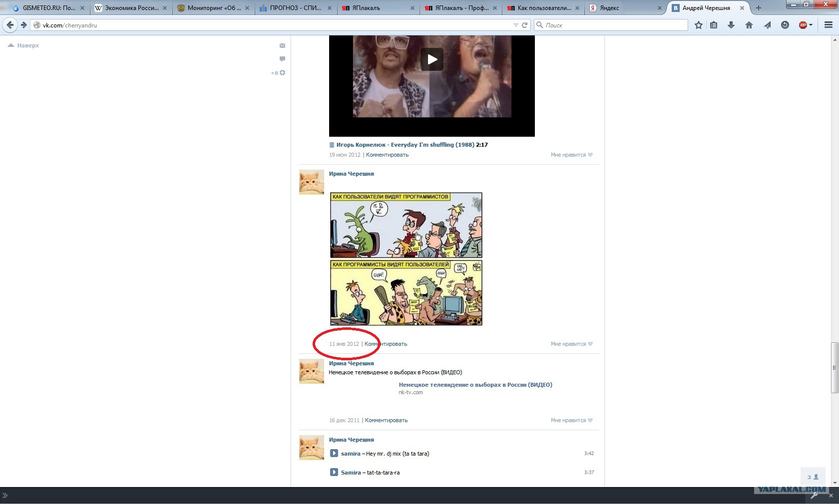Screen dimensions: 839x504
Task: Open the bookmarks list icon
Action: point(714,25)
